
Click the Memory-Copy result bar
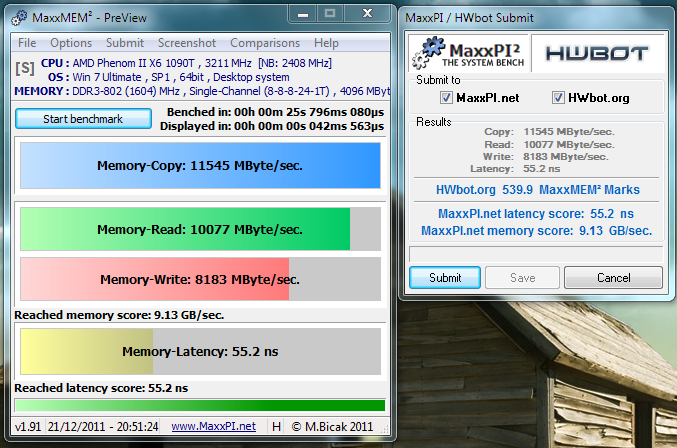tap(200, 166)
